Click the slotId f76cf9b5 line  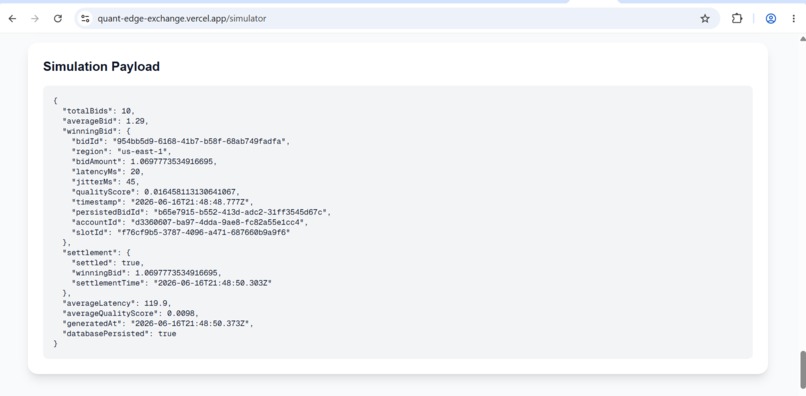(x=181, y=232)
